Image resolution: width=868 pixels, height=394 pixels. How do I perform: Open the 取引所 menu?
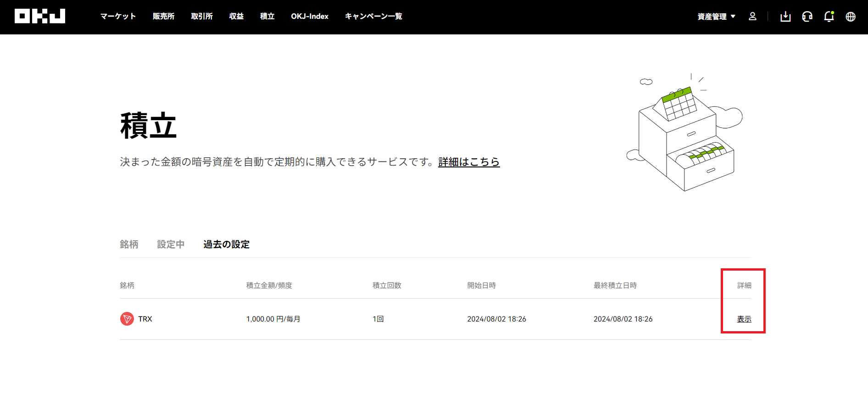point(202,16)
